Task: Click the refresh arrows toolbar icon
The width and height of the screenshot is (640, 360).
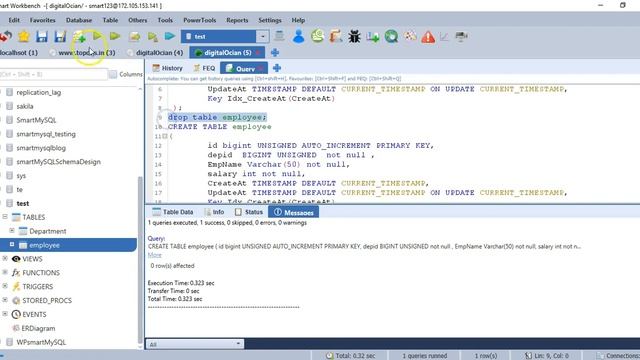Action: click(6, 37)
